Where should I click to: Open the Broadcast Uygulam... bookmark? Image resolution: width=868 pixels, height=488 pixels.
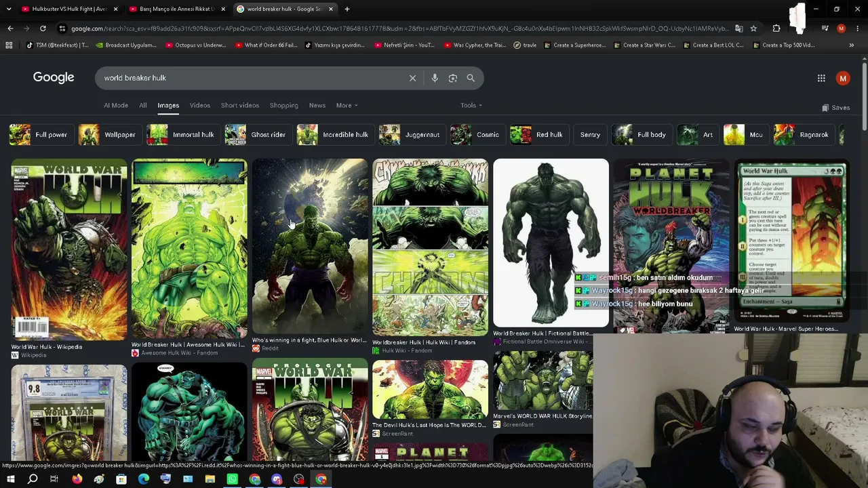(127, 45)
